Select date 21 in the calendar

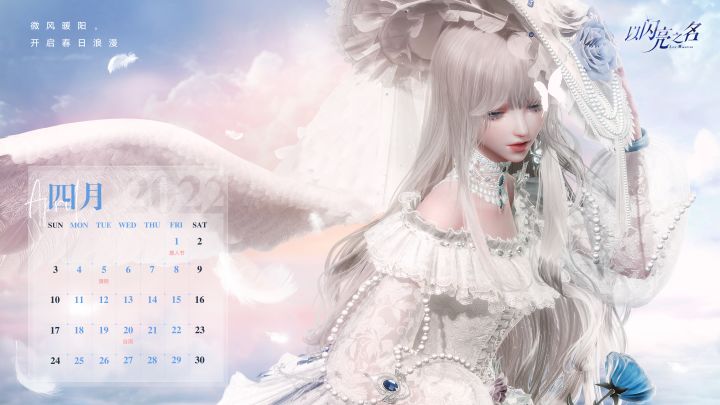pos(152,330)
